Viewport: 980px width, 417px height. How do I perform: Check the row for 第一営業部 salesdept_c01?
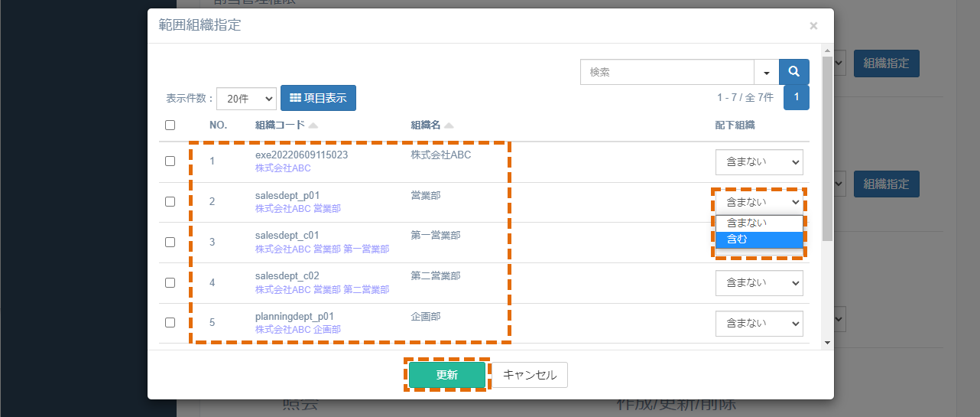170,242
